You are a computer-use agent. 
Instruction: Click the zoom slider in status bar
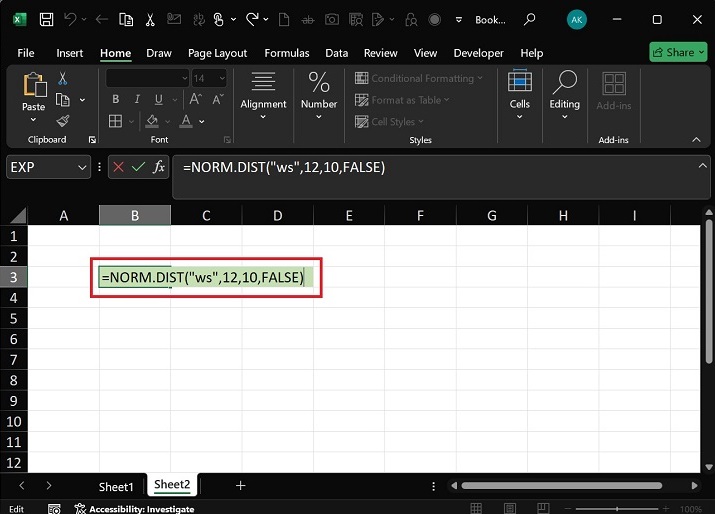617,509
